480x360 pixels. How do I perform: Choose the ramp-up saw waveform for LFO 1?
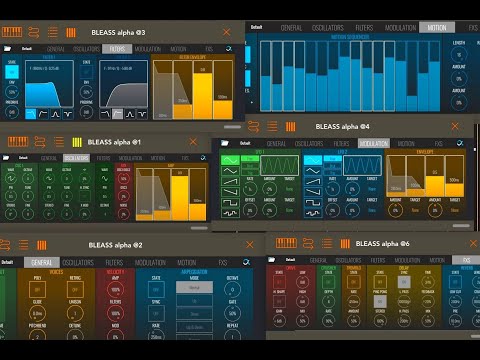(x=230, y=181)
